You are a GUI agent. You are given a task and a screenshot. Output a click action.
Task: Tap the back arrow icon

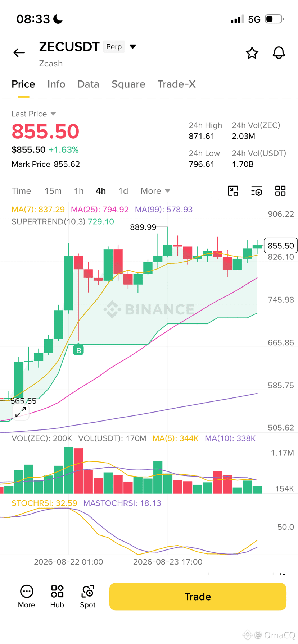[x=19, y=53]
